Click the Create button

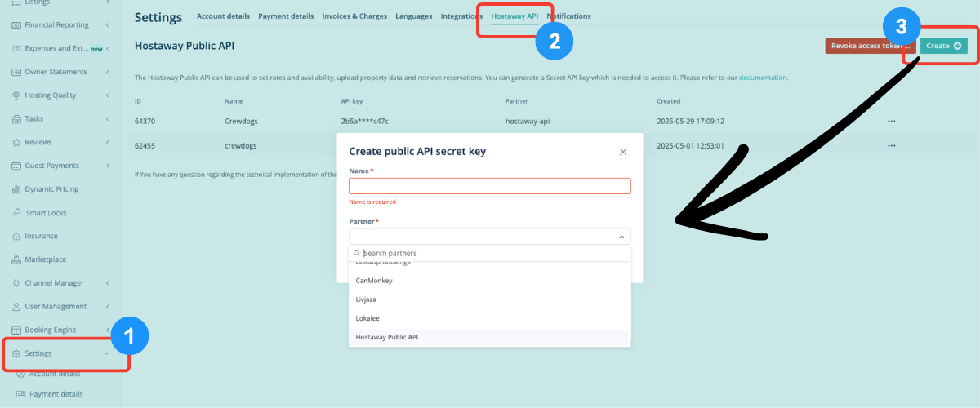tap(944, 46)
